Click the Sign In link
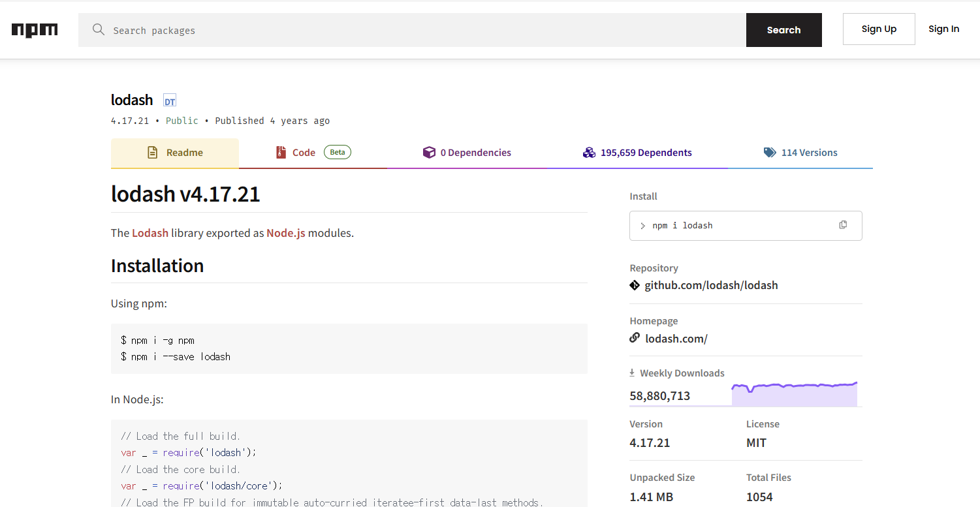Image resolution: width=980 pixels, height=507 pixels. pos(944,29)
